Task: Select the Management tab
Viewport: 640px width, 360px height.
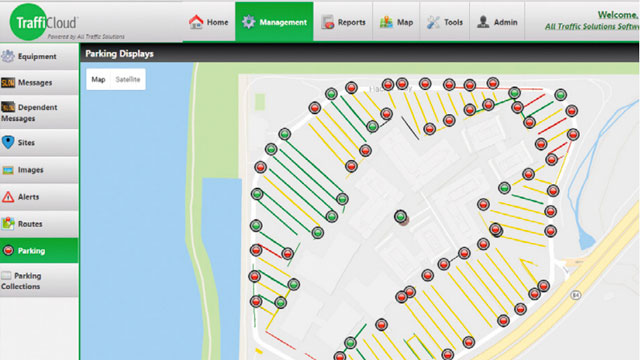Action: (x=274, y=22)
